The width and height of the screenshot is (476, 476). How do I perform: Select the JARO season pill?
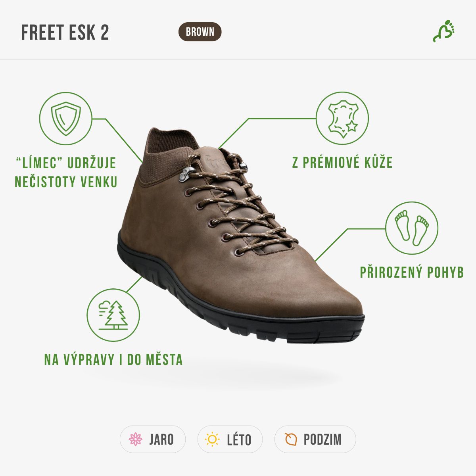coord(153,439)
